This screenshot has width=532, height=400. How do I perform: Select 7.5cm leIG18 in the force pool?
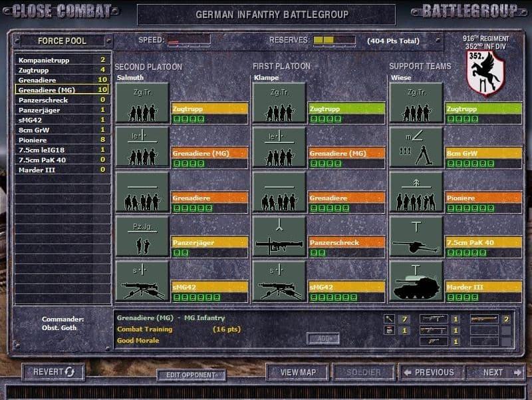(x=63, y=150)
